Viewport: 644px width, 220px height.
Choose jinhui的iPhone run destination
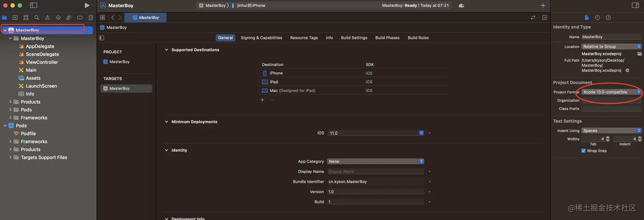click(248, 6)
